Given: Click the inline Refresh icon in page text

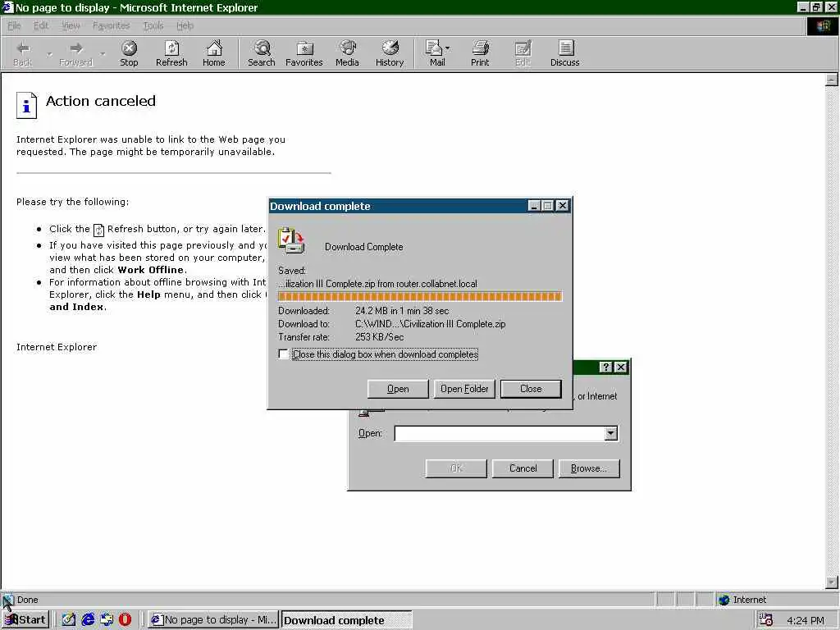Looking at the screenshot, I should pos(98,230).
